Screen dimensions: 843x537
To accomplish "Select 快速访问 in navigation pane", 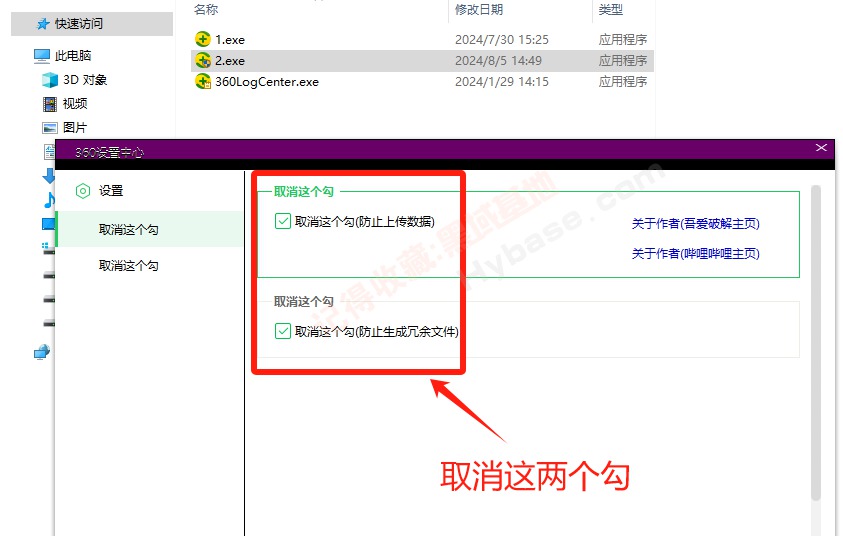I will (78, 24).
